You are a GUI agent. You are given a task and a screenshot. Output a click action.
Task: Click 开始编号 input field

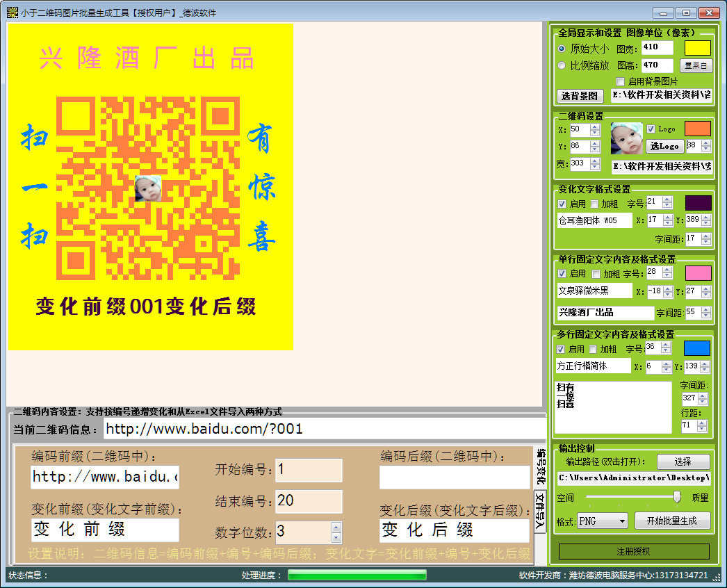(309, 471)
